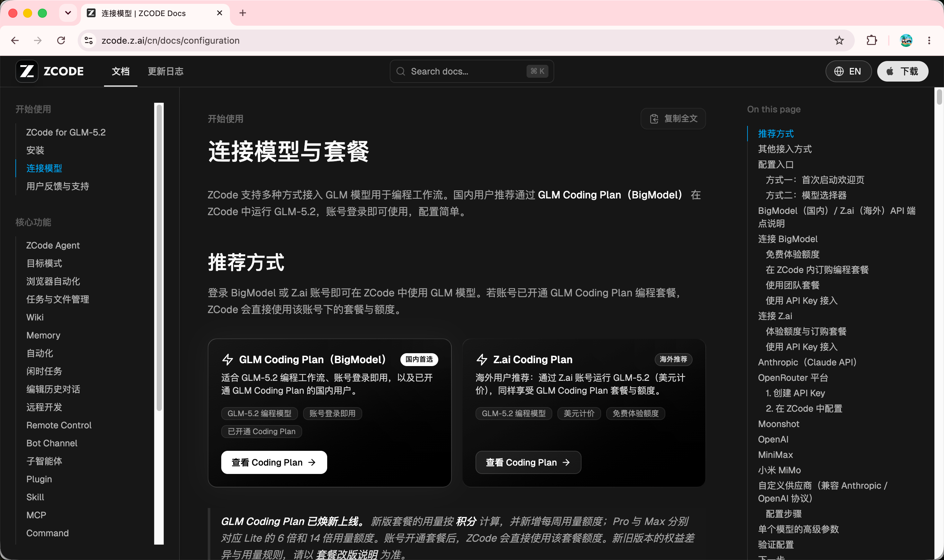Click 查看 Coding Plan in the Z.ai card

coord(528,462)
